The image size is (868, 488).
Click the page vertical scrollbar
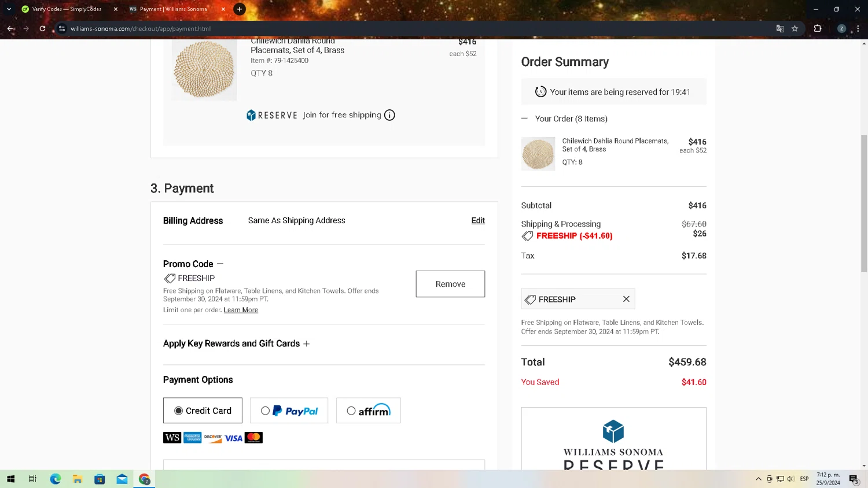864,202
